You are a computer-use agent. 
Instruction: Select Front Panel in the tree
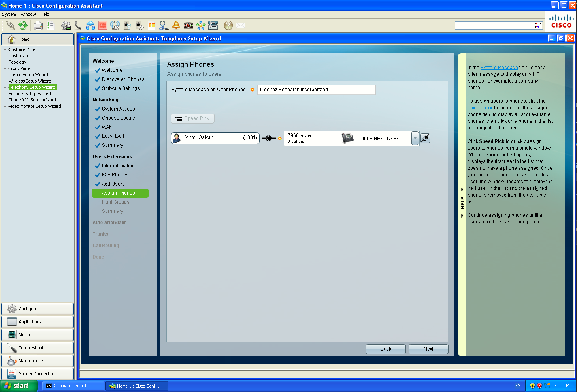coord(20,68)
